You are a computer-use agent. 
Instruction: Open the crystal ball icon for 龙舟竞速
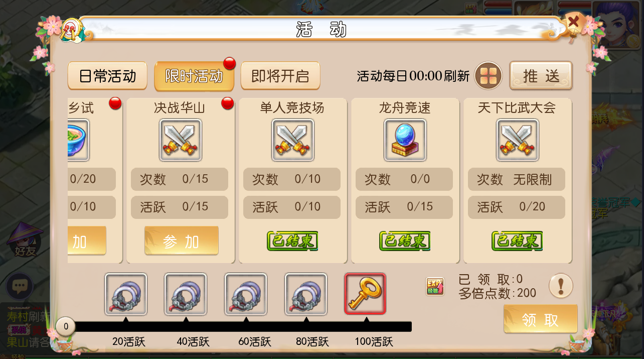pos(405,140)
